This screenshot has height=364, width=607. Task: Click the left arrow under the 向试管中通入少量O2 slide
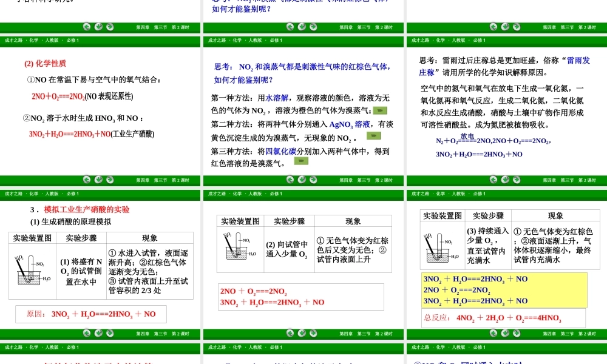(x=290, y=333)
